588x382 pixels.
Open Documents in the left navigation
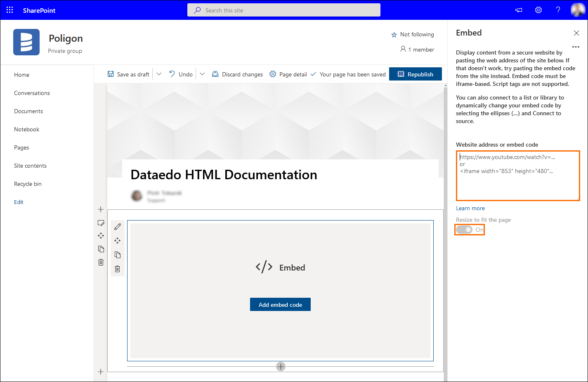[x=28, y=111]
